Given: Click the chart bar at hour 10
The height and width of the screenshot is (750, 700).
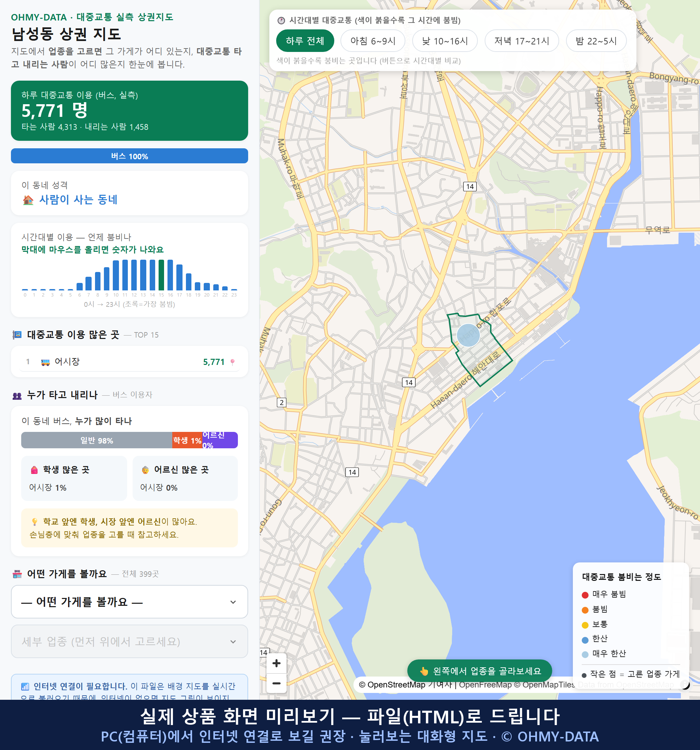Looking at the screenshot, I should [x=116, y=275].
